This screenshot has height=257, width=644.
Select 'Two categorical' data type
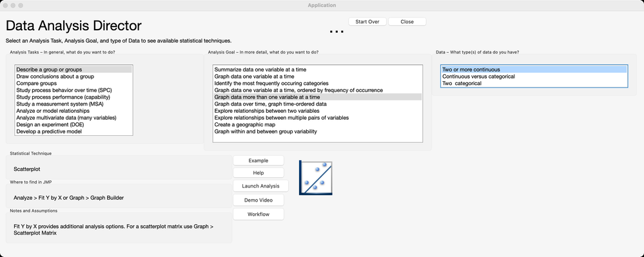534,83
